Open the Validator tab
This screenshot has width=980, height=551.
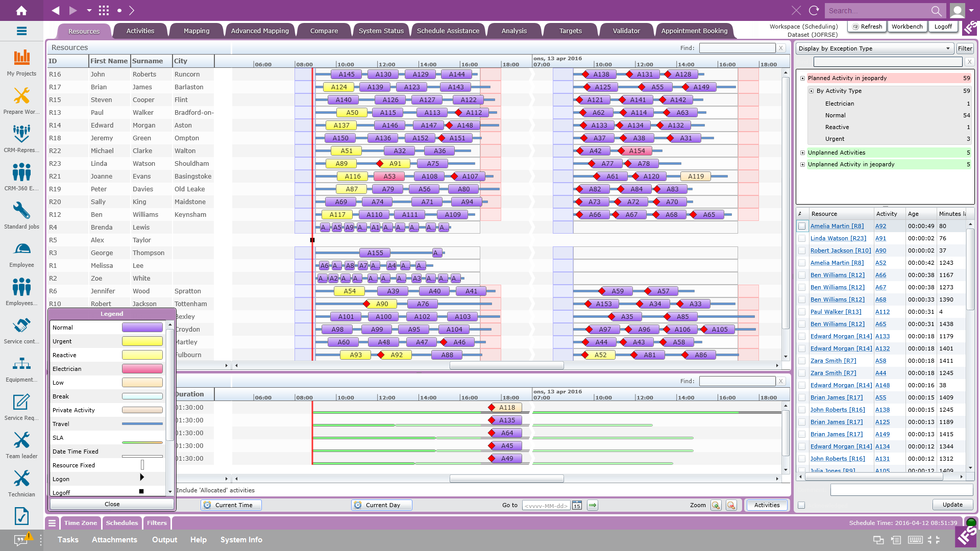point(626,31)
